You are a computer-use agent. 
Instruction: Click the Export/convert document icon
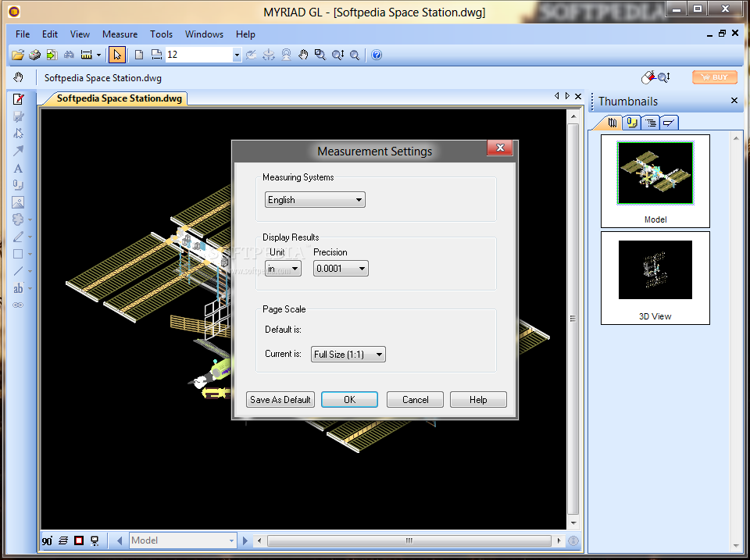coord(52,55)
